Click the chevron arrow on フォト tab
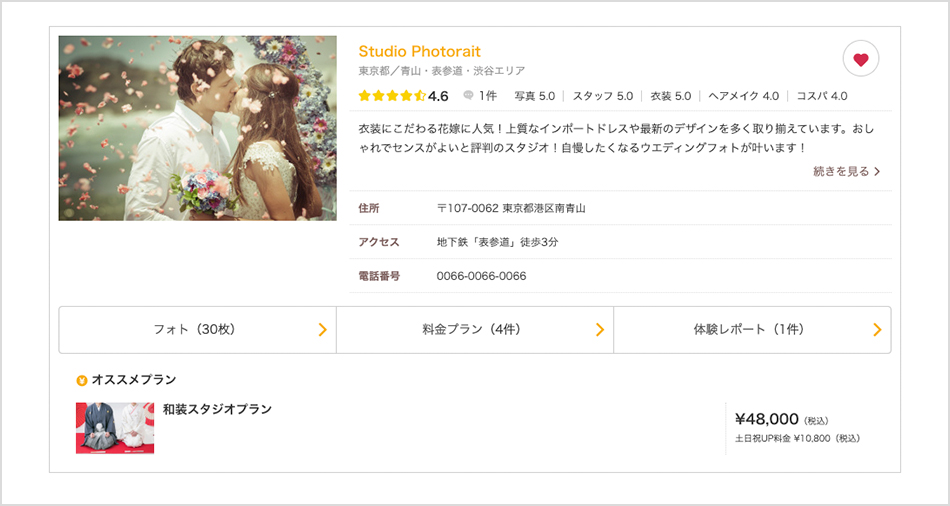The width and height of the screenshot is (950, 506). (322, 330)
